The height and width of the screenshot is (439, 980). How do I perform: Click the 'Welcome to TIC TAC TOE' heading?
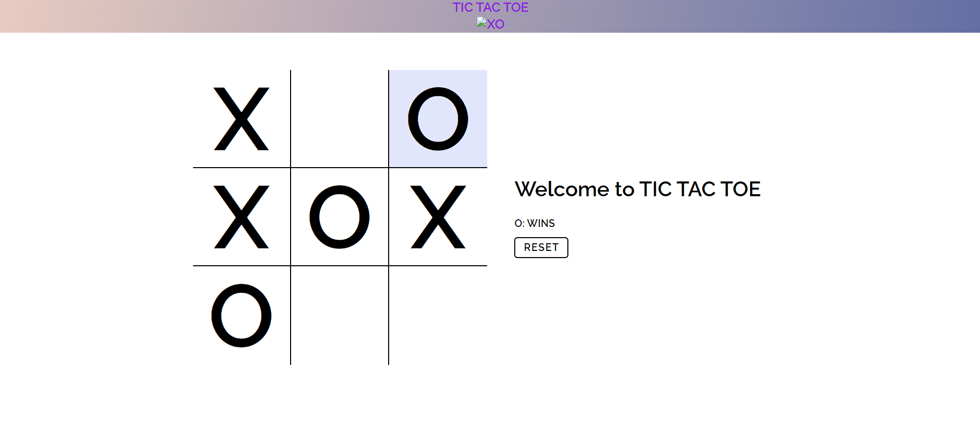pos(637,189)
